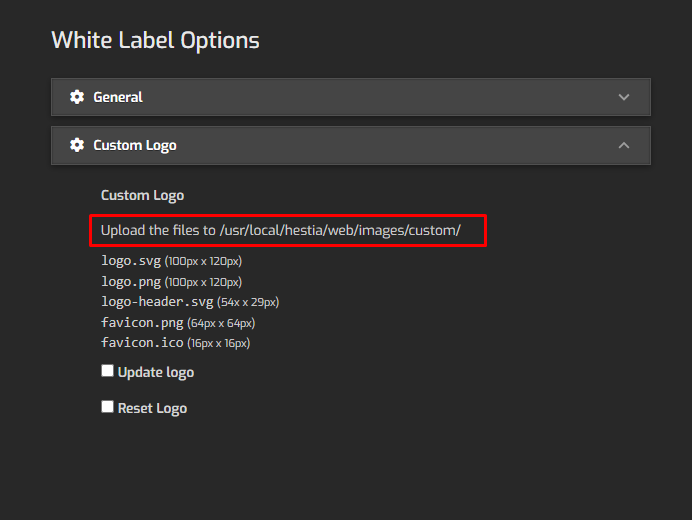Expand the General section chevron
The image size is (692, 520).
pos(624,97)
